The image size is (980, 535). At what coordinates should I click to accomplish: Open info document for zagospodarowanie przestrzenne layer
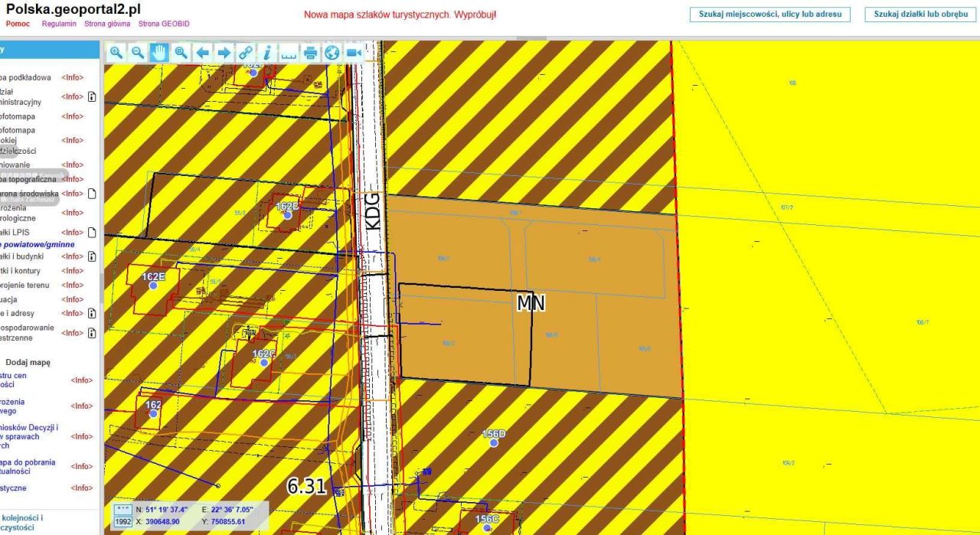coord(92,333)
